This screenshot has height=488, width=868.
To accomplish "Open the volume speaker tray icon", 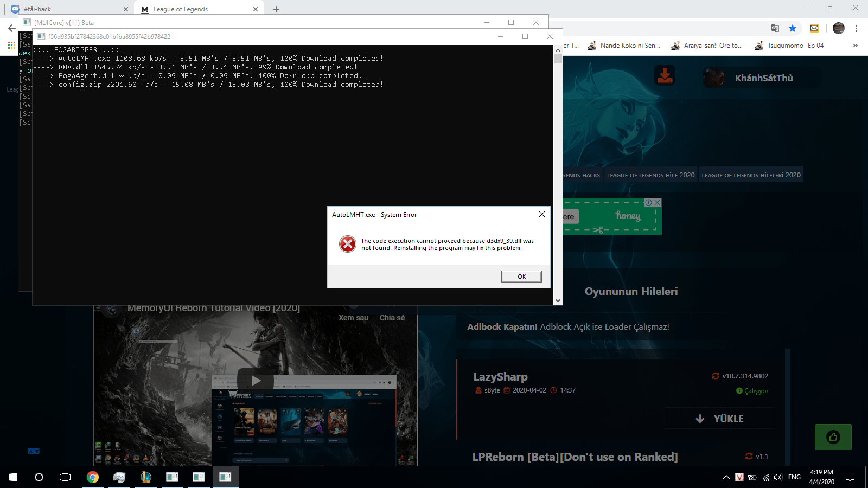I will pos(778,477).
